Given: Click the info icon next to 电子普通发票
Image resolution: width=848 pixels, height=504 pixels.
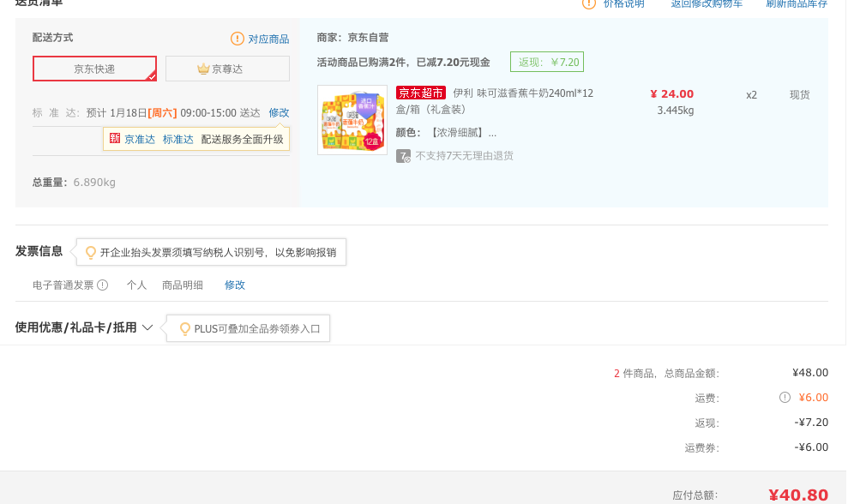Looking at the screenshot, I should pos(102,285).
